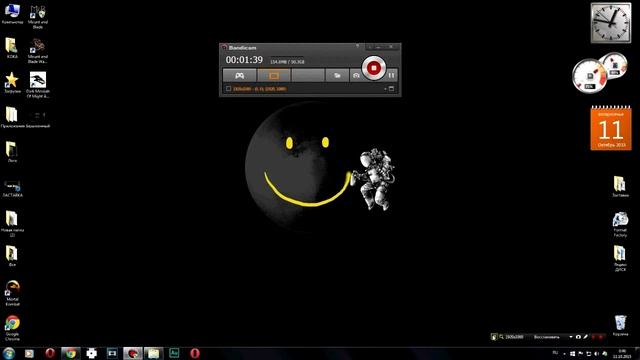The height and width of the screenshot is (360, 640).
Task: Open the star-shaped desktop shortcut
Action: tap(12, 82)
